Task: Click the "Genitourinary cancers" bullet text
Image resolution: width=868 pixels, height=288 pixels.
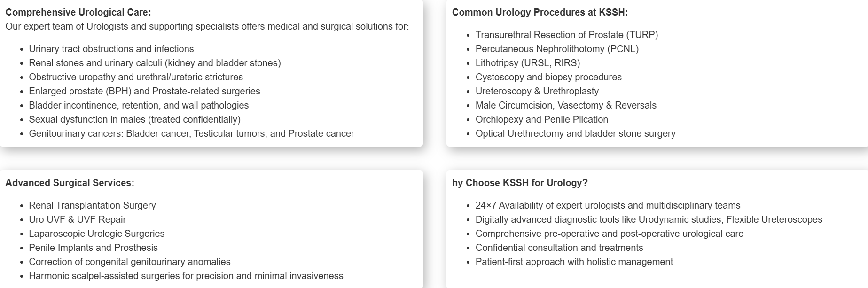Action: click(191, 133)
